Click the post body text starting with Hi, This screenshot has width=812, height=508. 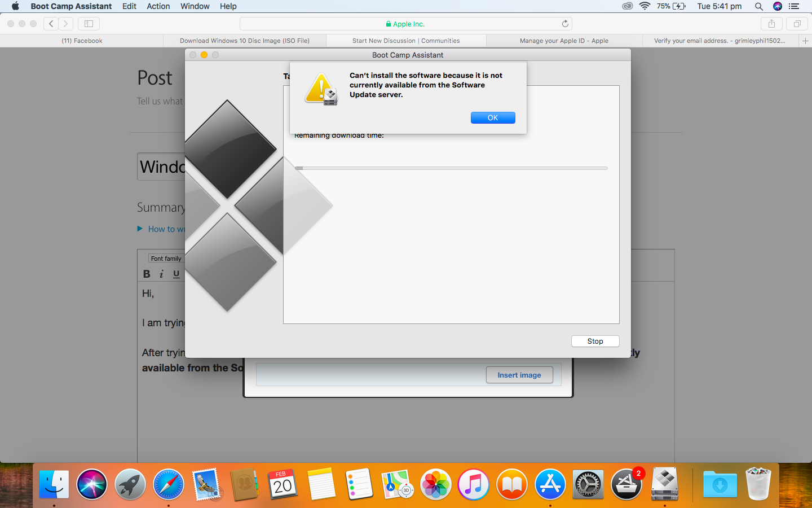click(x=148, y=294)
